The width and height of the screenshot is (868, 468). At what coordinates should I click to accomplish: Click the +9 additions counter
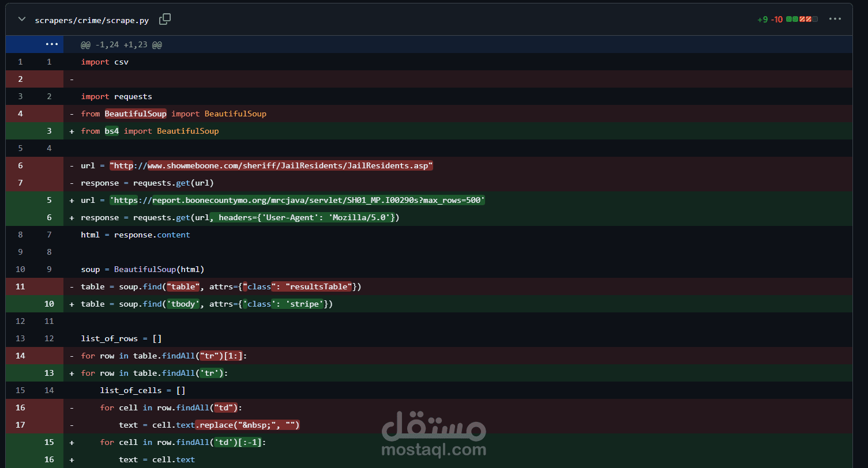(x=762, y=19)
